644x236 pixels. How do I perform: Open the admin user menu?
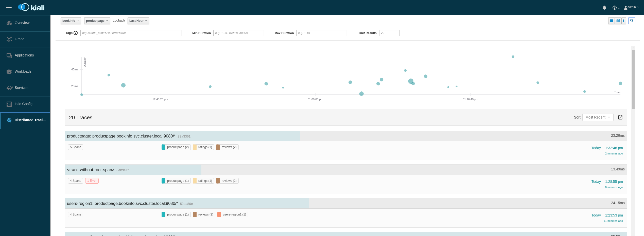[631, 7]
